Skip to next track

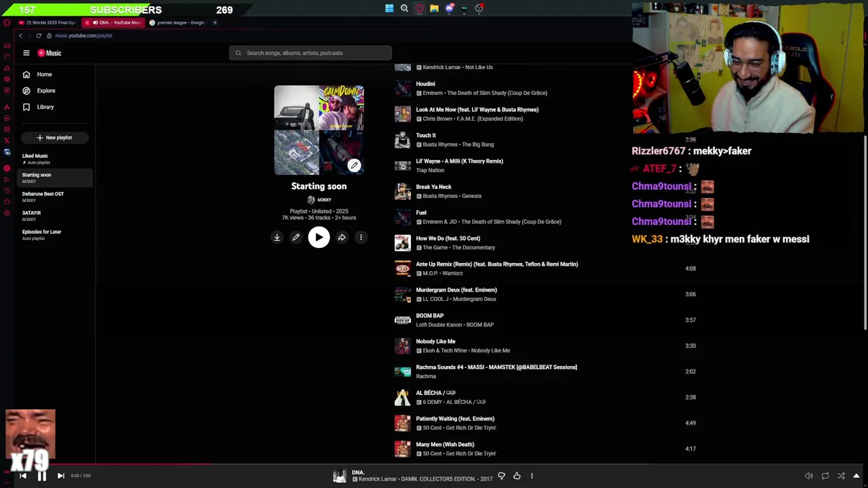point(60,476)
